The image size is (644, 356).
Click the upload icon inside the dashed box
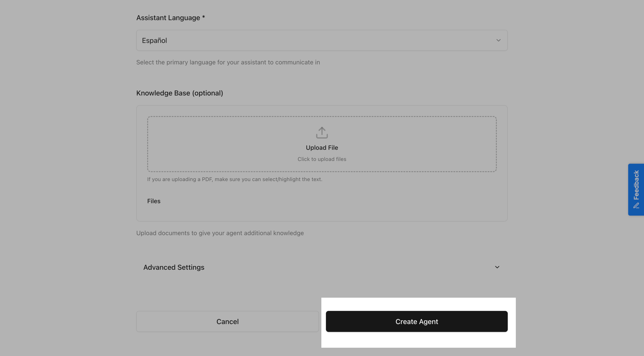click(x=322, y=133)
